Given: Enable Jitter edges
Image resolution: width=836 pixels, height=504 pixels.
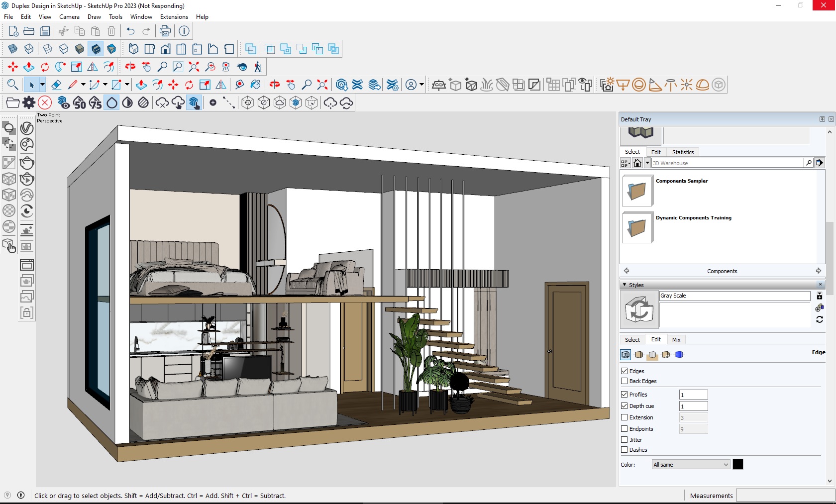Looking at the screenshot, I should point(625,440).
